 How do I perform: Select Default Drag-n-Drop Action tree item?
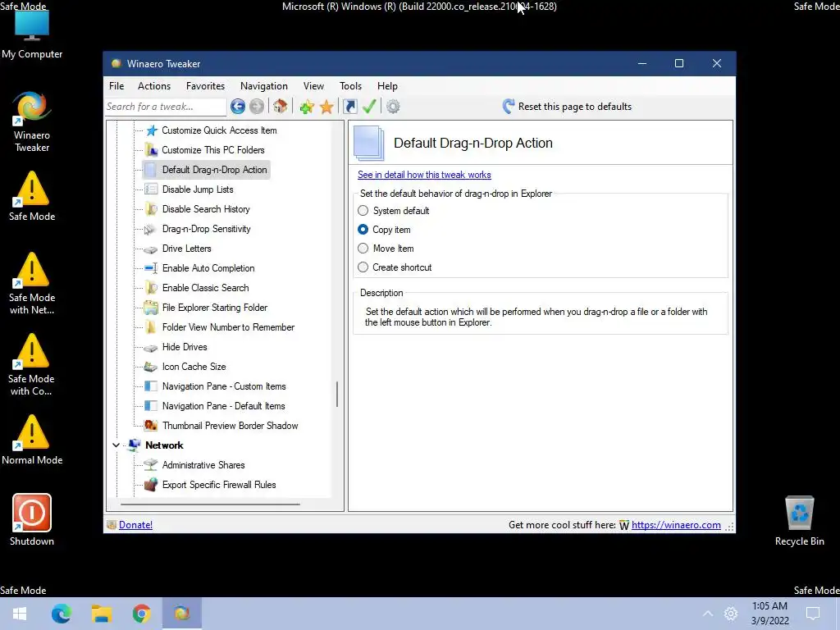(206, 170)
